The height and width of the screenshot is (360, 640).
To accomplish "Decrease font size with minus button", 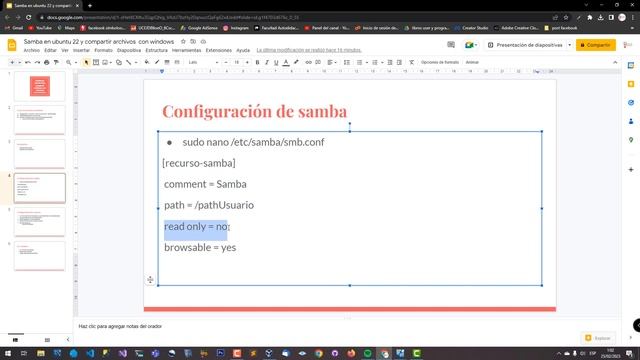I will [x=226, y=62].
